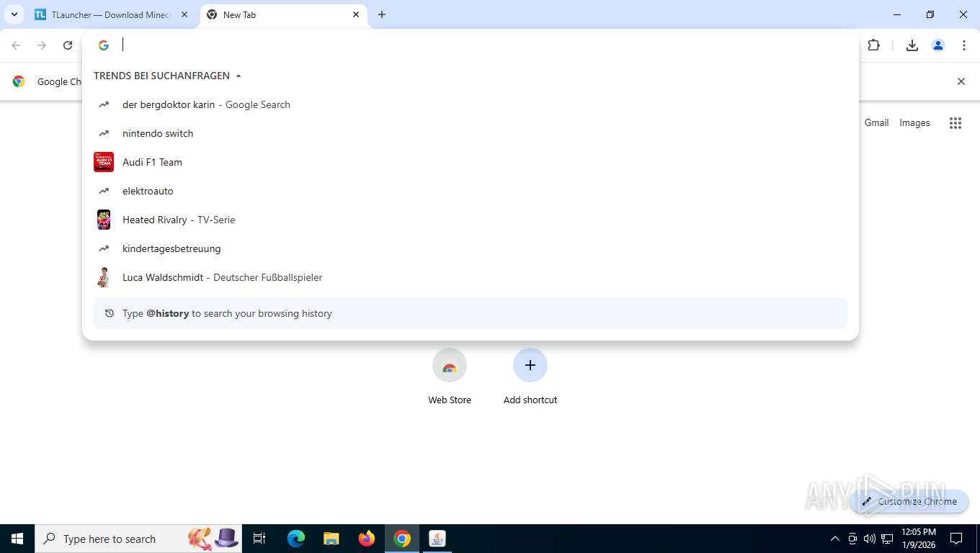Click the Heated Rivalry thumbnail
Viewport: 980px width, 553px height.
[x=104, y=220]
